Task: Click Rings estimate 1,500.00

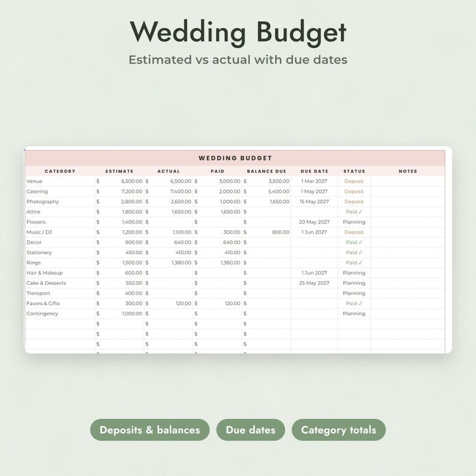Action: [x=119, y=263]
